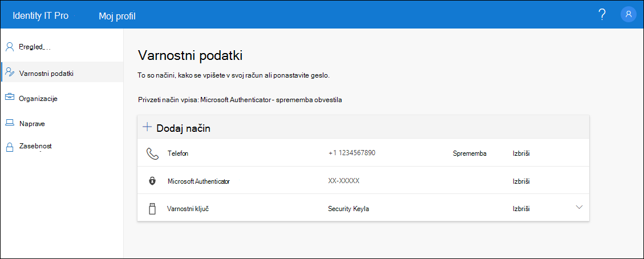Screen dimensions: 644x259
Task: Click the Zasebnost padlock icon
Action: click(x=10, y=148)
